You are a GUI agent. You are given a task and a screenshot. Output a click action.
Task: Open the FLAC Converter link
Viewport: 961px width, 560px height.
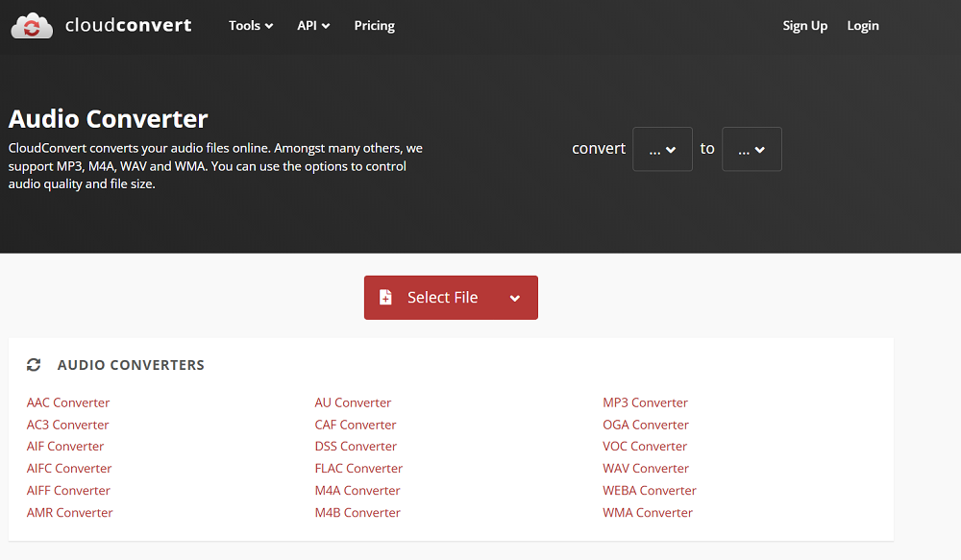[358, 468]
